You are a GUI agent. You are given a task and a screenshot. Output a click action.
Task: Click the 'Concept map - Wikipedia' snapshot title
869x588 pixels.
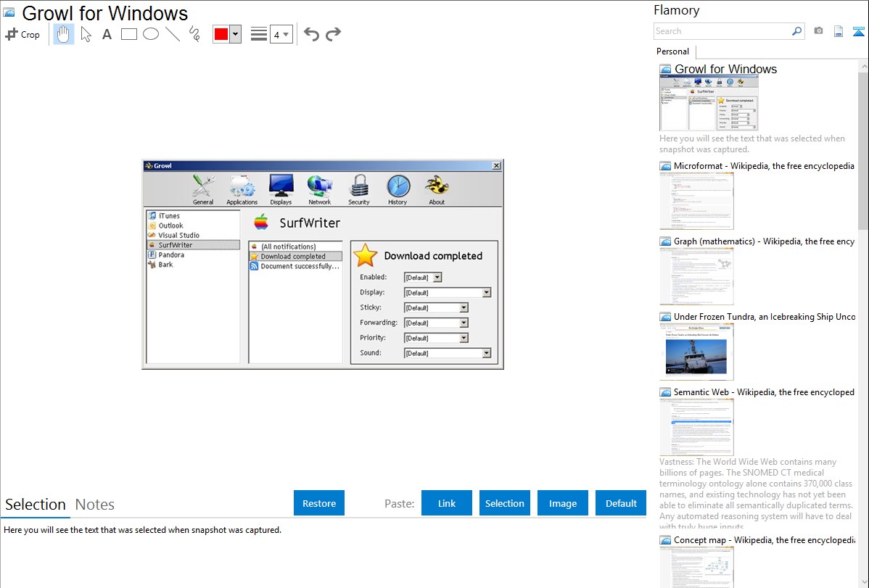pyautogui.click(x=765, y=539)
